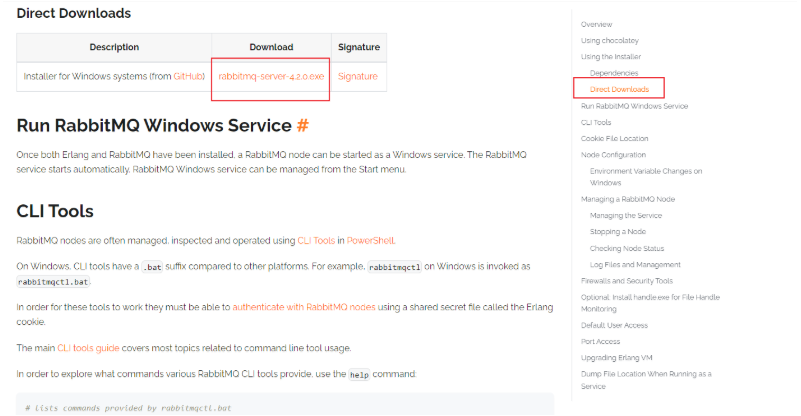Click the Signature column header
This screenshot has width=801, height=416.
[359, 47]
